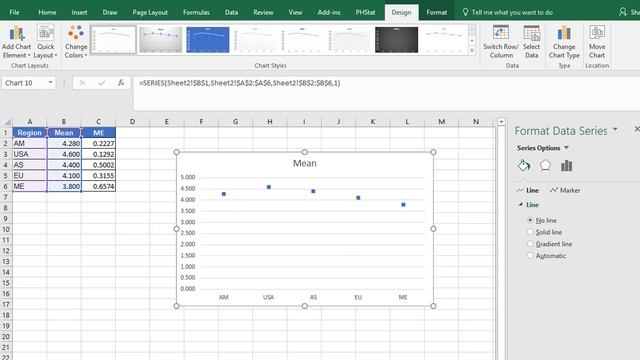Switch to the View tab
This screenshot has height=360, width=640.
(295, 12)
